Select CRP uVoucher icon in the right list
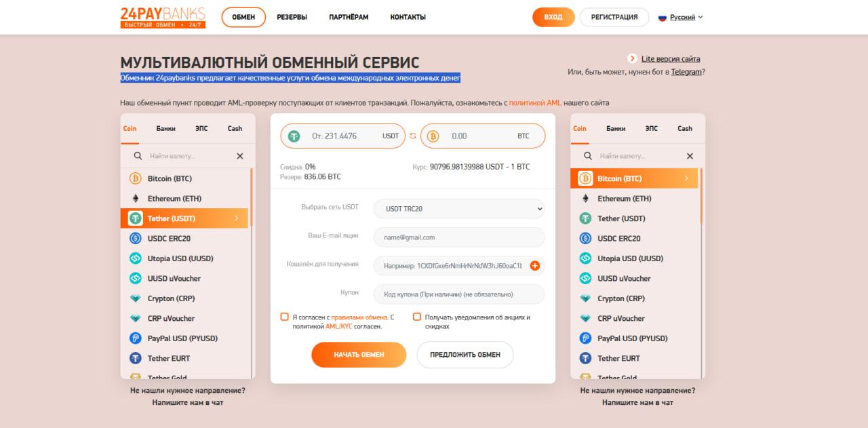868x428 pixels. point(585,318)
